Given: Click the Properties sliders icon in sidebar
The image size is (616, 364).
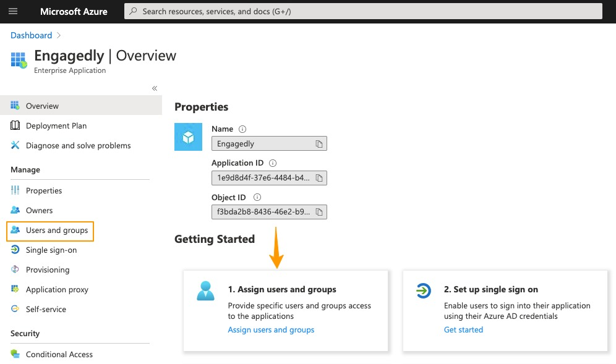Looking at the screenshot, I should click(x=15, y=190).
